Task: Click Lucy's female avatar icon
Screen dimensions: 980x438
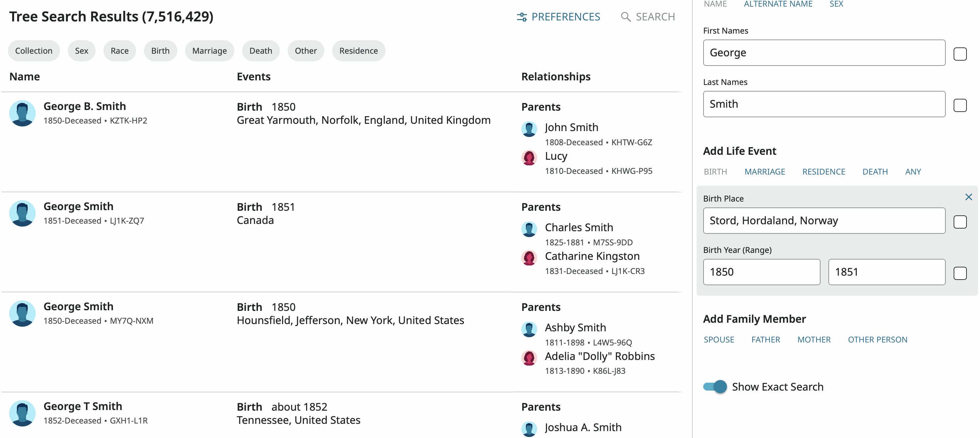Action: click(529, 157)
